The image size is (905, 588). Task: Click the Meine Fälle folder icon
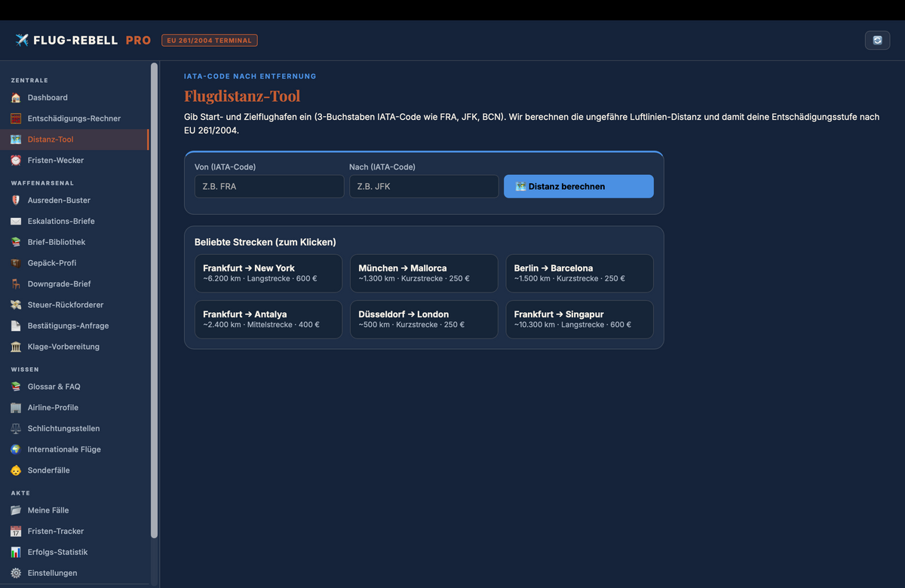[x=16, y=510]
